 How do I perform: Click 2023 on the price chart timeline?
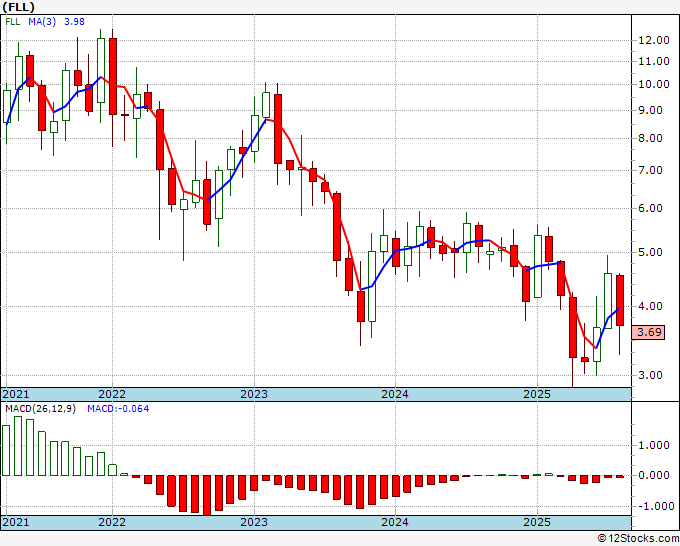coord(254,394)
